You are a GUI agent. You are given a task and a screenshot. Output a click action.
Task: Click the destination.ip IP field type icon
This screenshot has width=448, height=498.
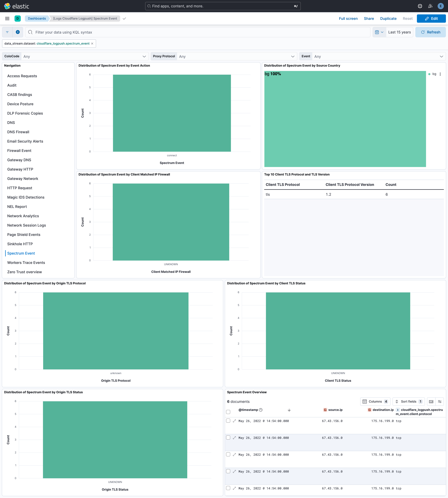point(369,410)
